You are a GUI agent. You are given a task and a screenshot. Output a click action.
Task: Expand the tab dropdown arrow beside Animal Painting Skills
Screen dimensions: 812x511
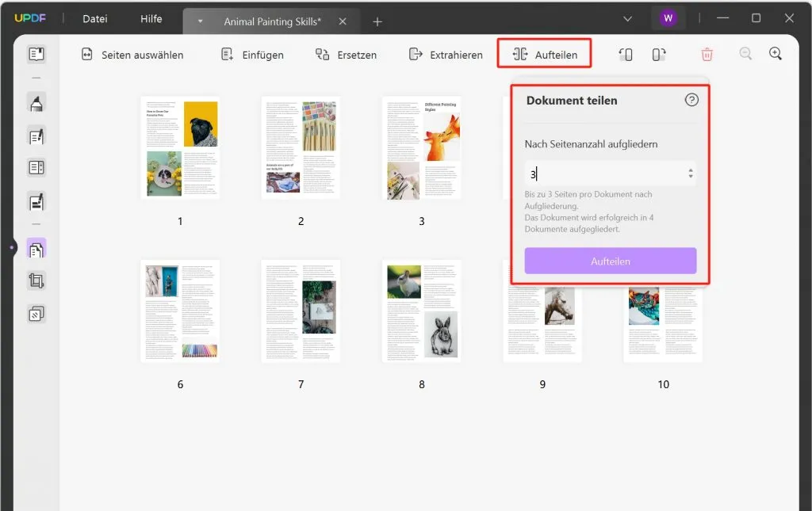[x=200, y=21]
